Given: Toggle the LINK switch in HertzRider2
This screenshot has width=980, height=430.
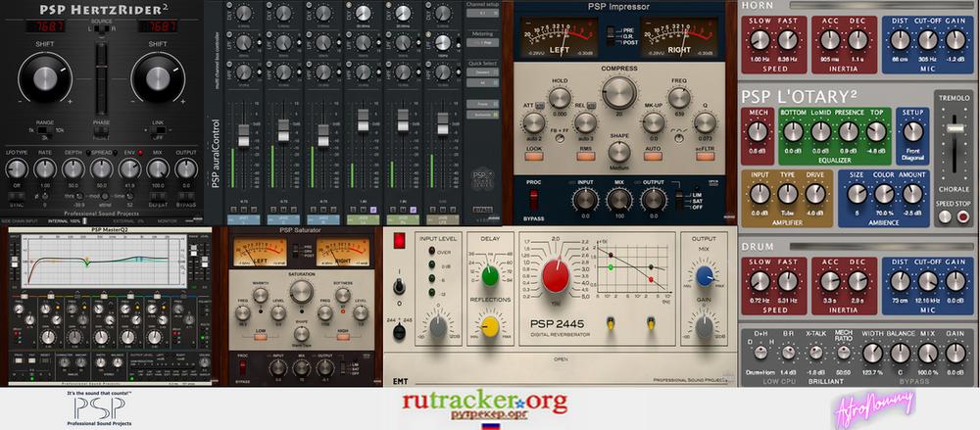Looking at the screenshot, I should tap(158, 130).
